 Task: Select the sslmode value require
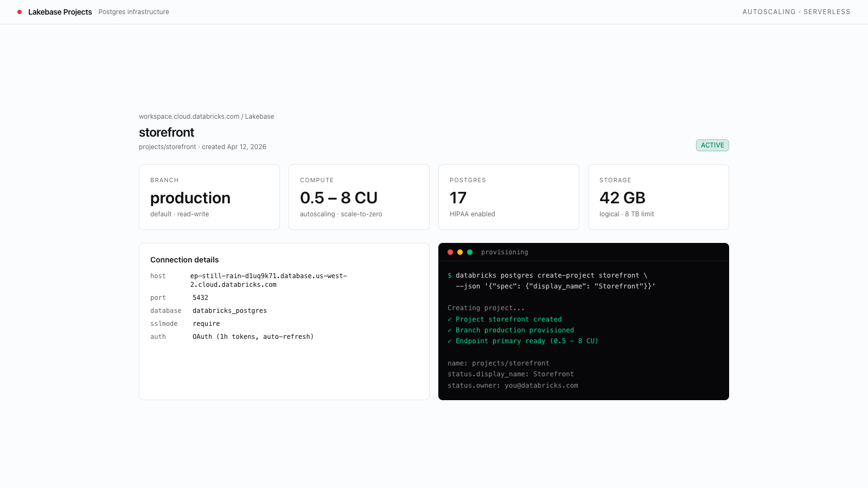point(206,324)
